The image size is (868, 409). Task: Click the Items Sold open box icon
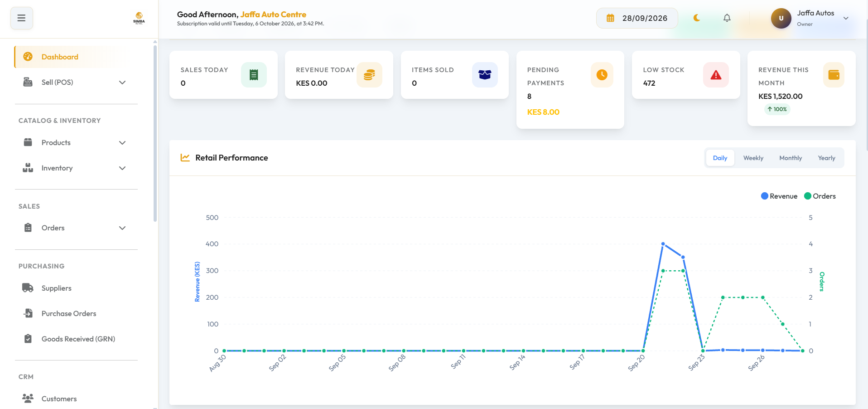485,75
